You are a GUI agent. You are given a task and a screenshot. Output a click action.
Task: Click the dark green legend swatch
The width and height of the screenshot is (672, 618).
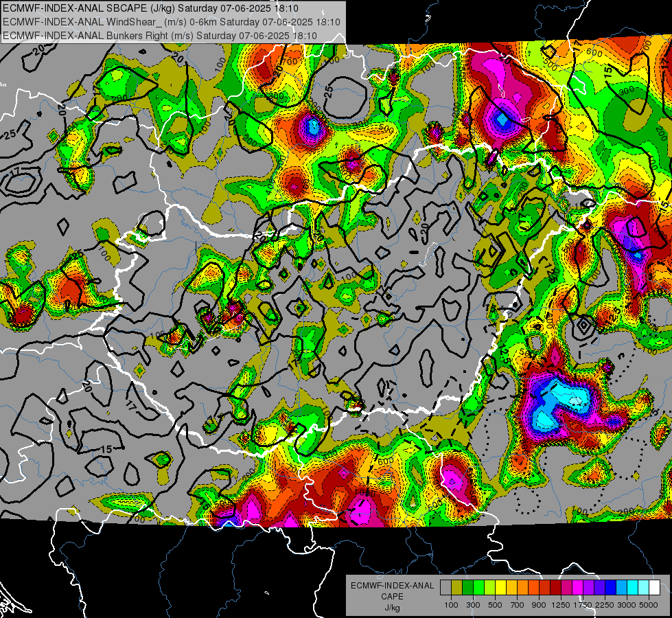(467, 588)
